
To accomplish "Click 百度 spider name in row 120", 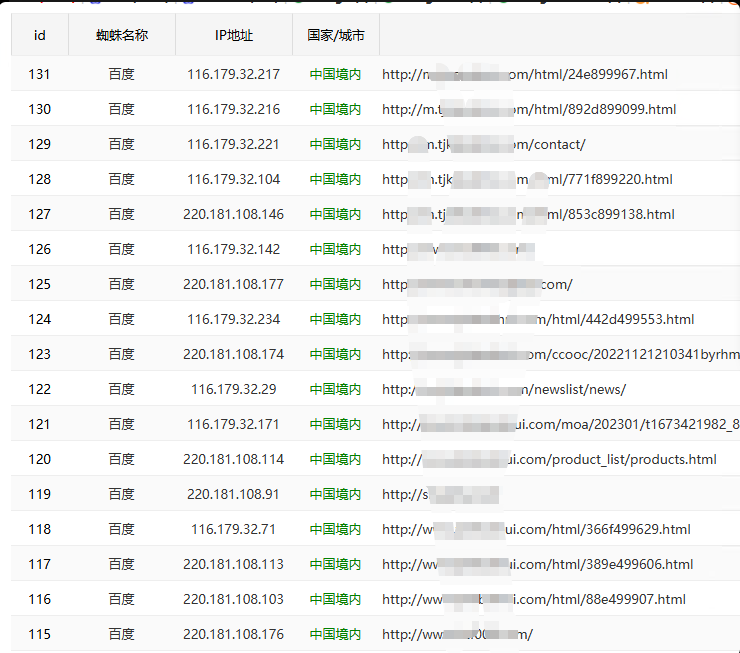I will (122, 460).
